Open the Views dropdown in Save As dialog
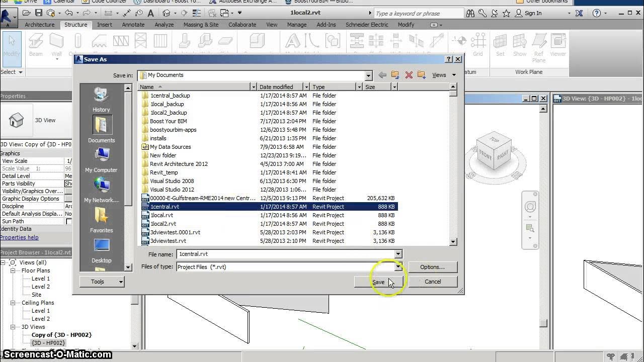Screen dimensions: 644x362 (x=443, y=75)
